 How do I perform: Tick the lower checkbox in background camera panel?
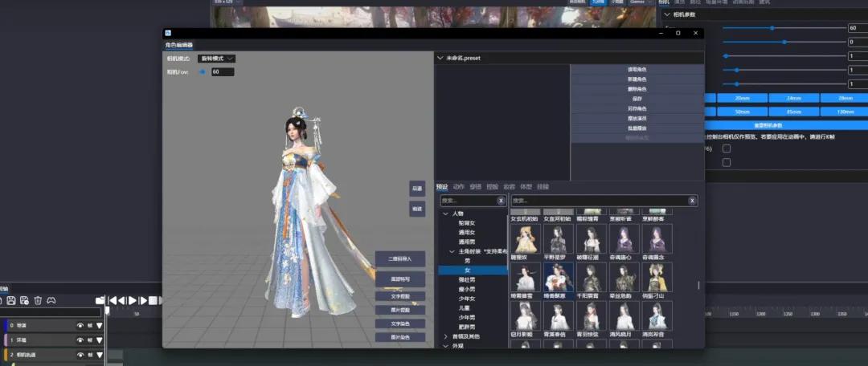click(727, 163)
